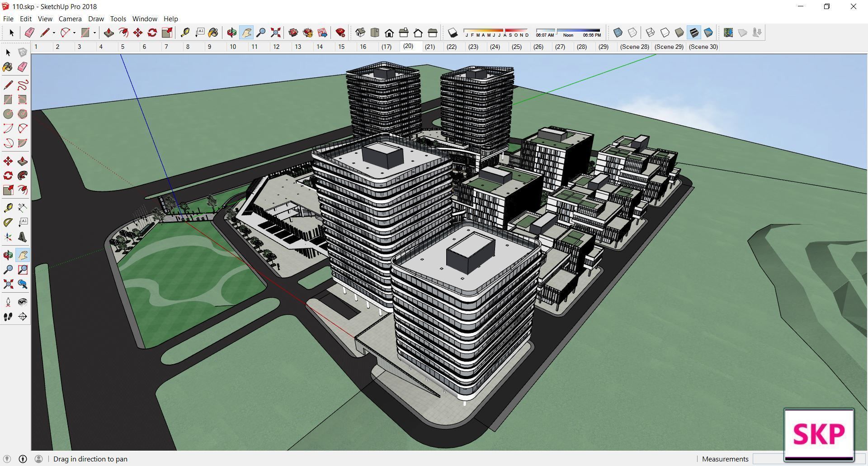
Task: Select the Tape Measure tool in top toolbar
Action: [184, 33]
